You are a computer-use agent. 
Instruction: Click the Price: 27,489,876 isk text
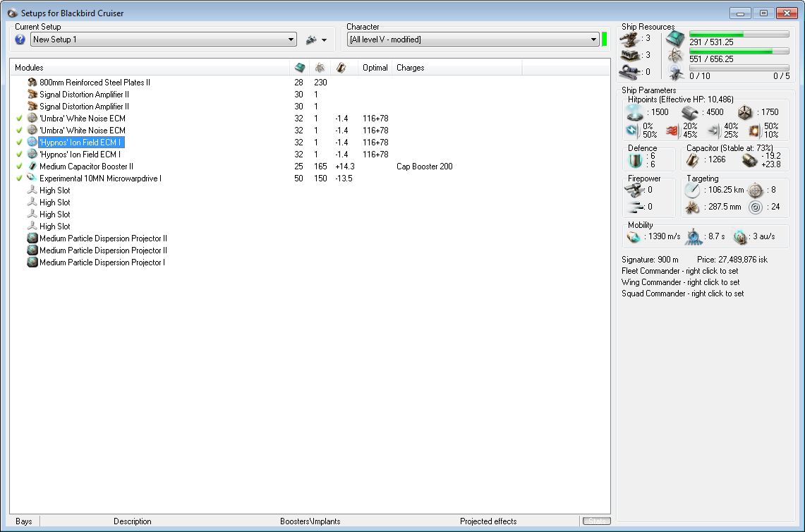tap(732, 260)
